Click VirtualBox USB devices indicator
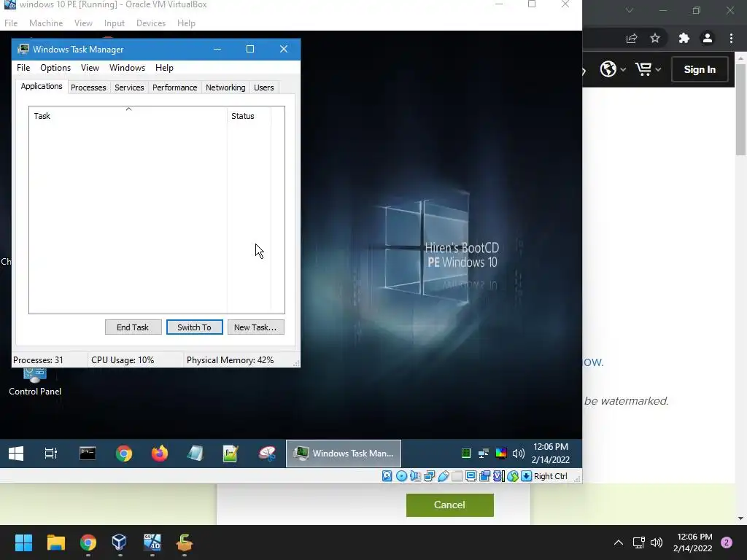Viewport: 747px width, 560px height. tap(443, 475)
